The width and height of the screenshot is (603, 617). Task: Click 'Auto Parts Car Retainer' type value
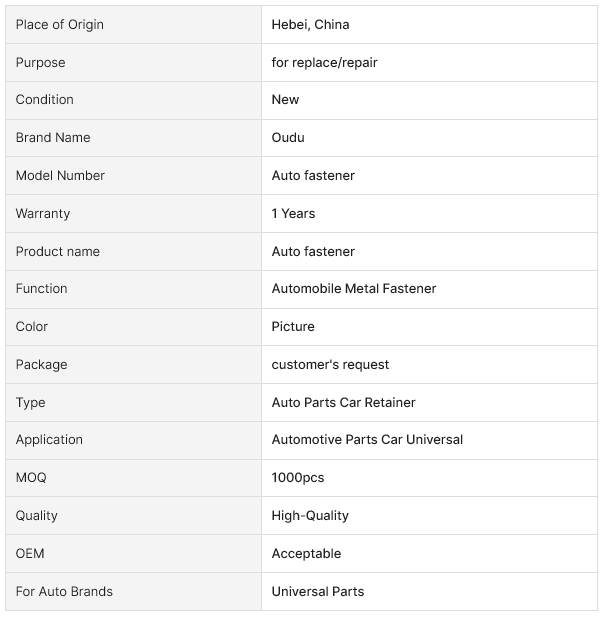[x=343, y=402]
